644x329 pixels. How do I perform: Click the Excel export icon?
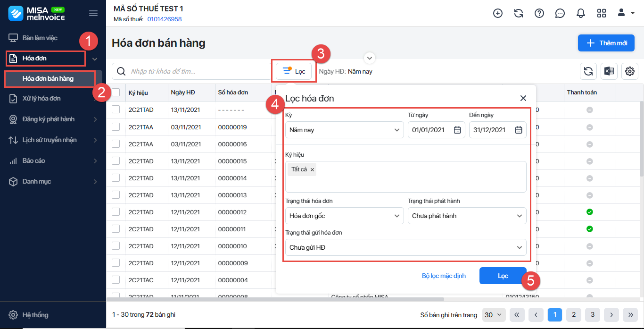(x=609, y=71)
